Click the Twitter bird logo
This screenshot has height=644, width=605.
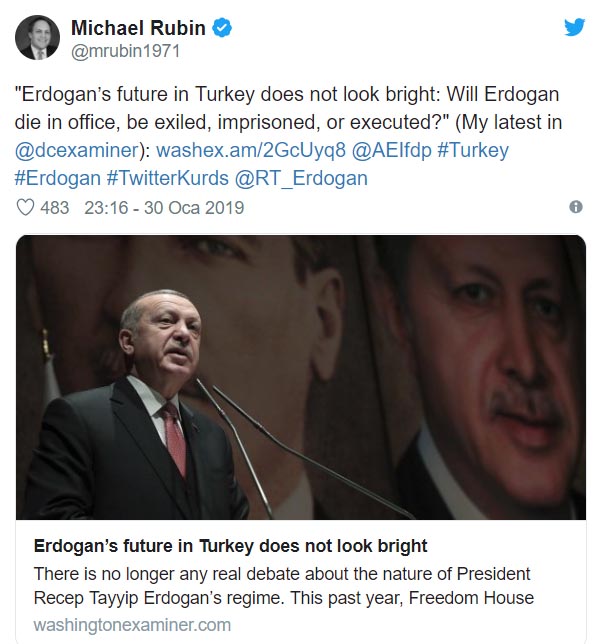pos(573,27)
